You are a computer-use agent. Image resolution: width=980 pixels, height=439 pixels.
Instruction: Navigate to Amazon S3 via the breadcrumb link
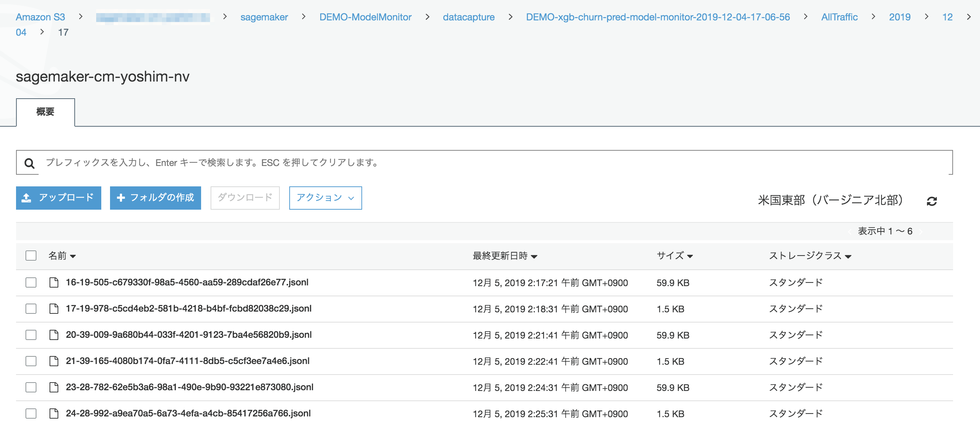point(40,17)
